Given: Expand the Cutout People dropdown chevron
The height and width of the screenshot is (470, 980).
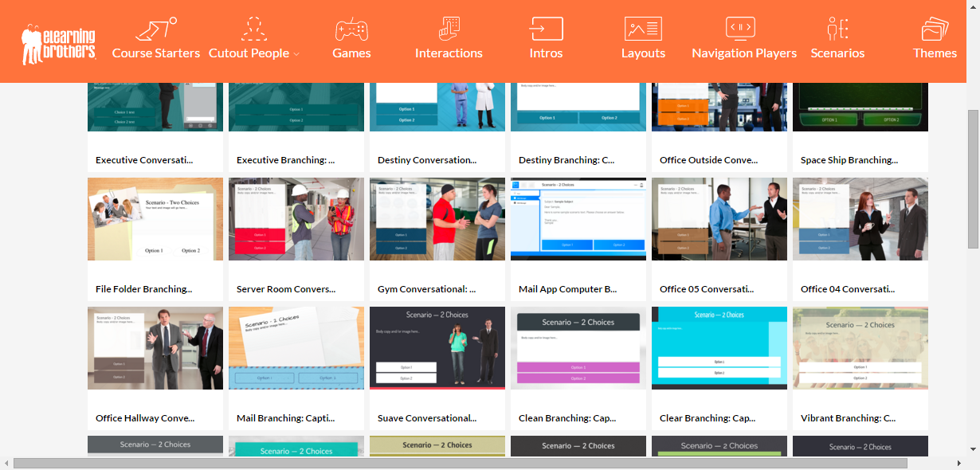Looking at the screenshot, I should pyautogui.click(x=296, y=54).
